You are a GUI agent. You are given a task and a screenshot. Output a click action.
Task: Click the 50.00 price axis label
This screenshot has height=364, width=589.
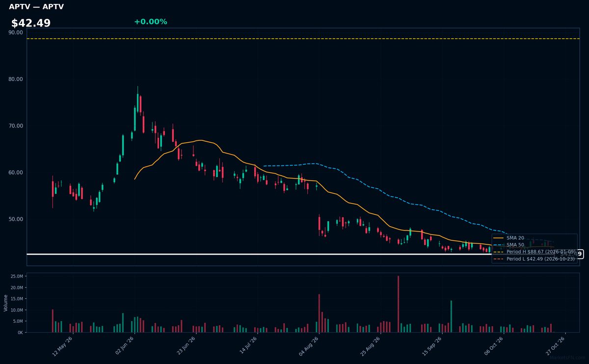pyautogui.click(x=16, y=219)
